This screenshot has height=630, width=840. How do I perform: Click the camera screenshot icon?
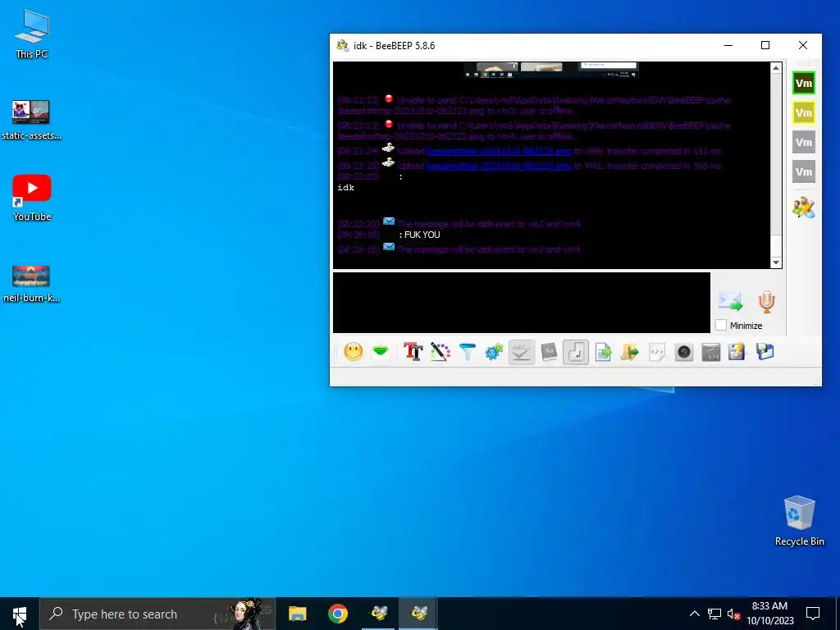(x=684, y=352)
